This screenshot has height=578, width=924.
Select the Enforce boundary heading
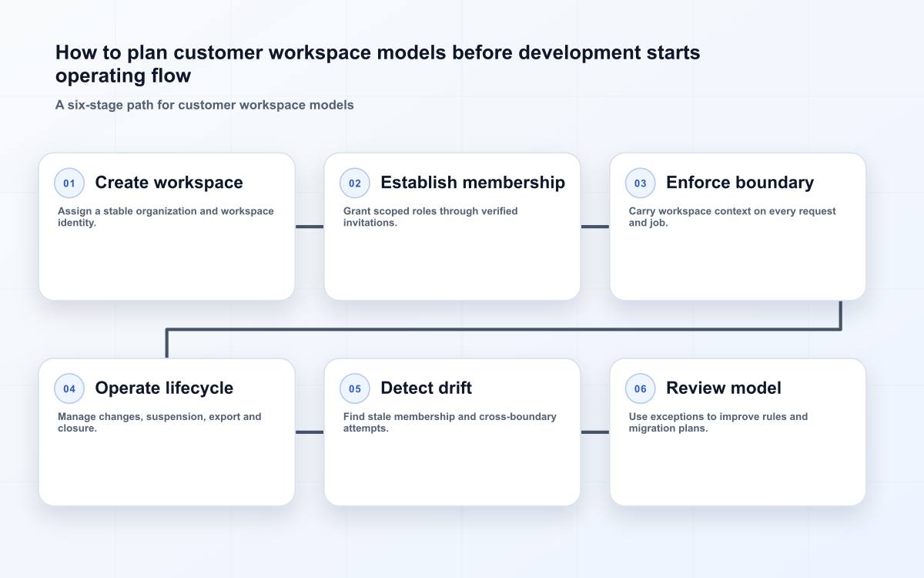[740, 183]
